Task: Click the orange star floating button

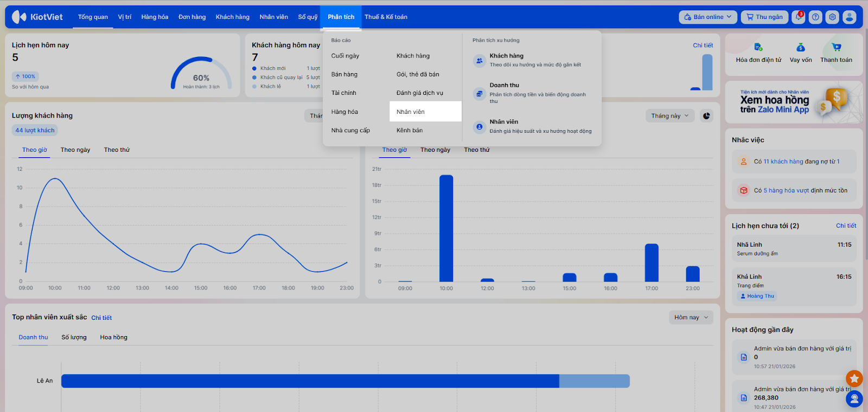Action: point(854,378)
